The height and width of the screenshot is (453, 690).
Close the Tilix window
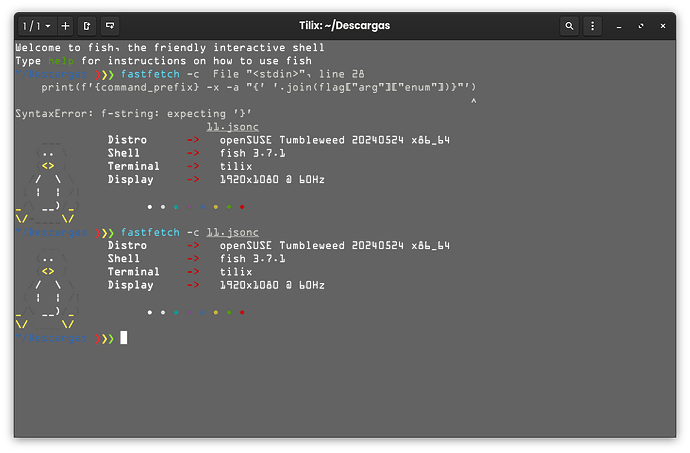click(x=663, y=26)
